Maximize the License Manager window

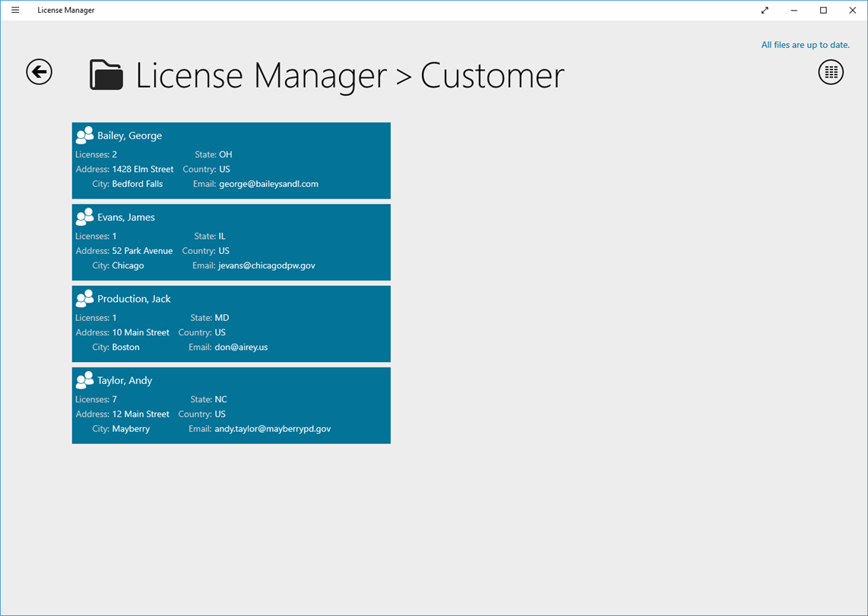coord(823,10)
